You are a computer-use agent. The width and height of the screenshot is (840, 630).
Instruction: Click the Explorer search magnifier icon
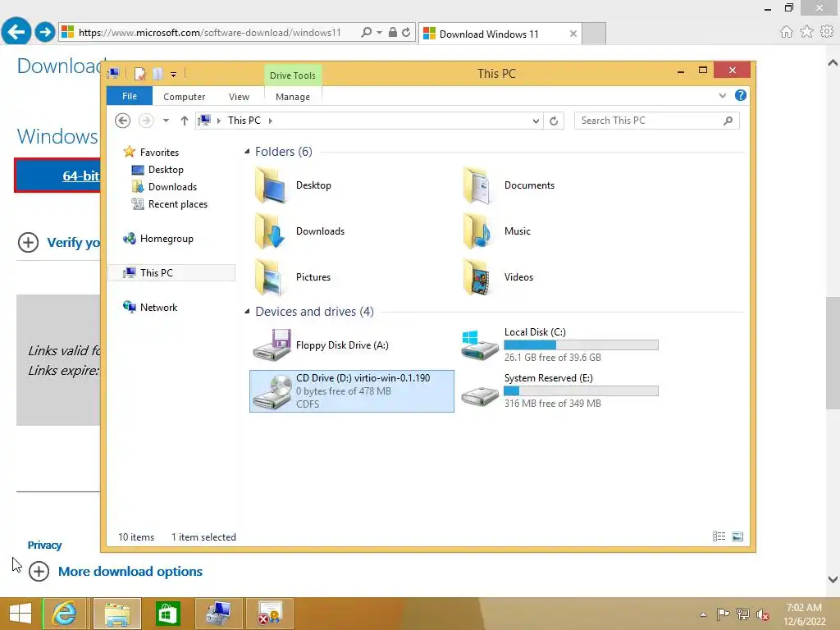click(x=728, y=121)
